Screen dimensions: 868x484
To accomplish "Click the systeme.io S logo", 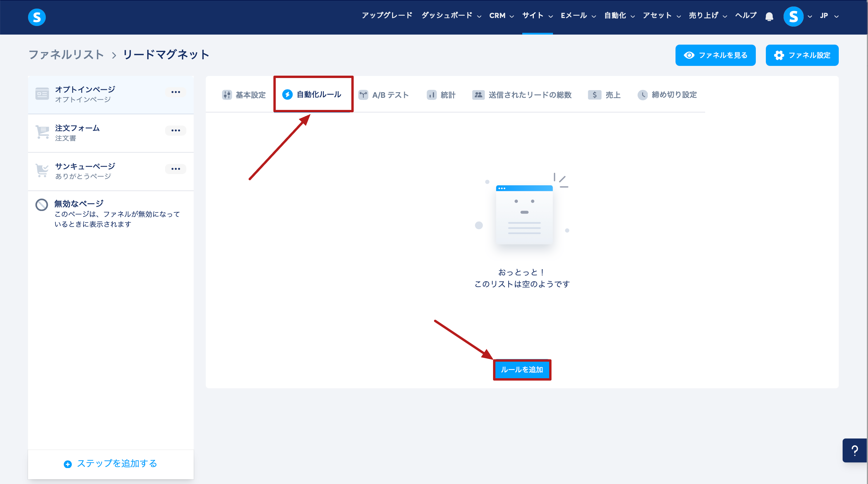I will [37, 17].
